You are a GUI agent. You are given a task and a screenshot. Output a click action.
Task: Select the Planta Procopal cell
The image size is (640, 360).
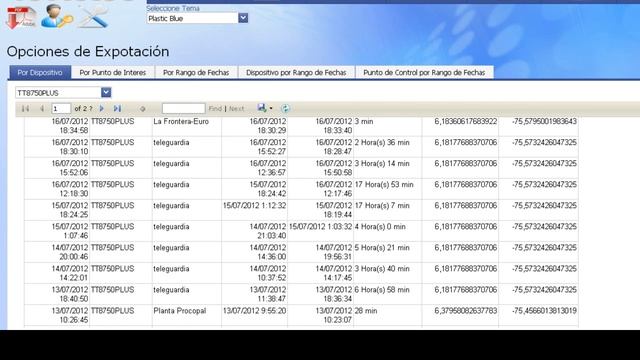[187, 315]
